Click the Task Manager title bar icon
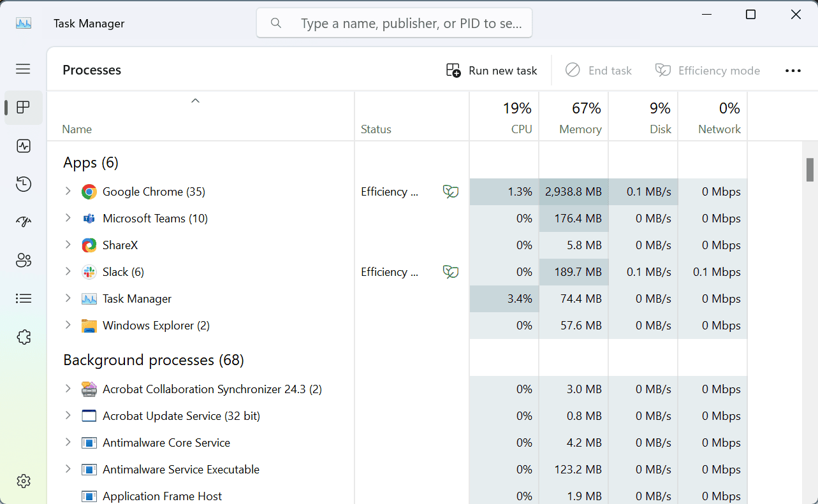This screenshot has height=504, width=818. [x=24, y=24]
